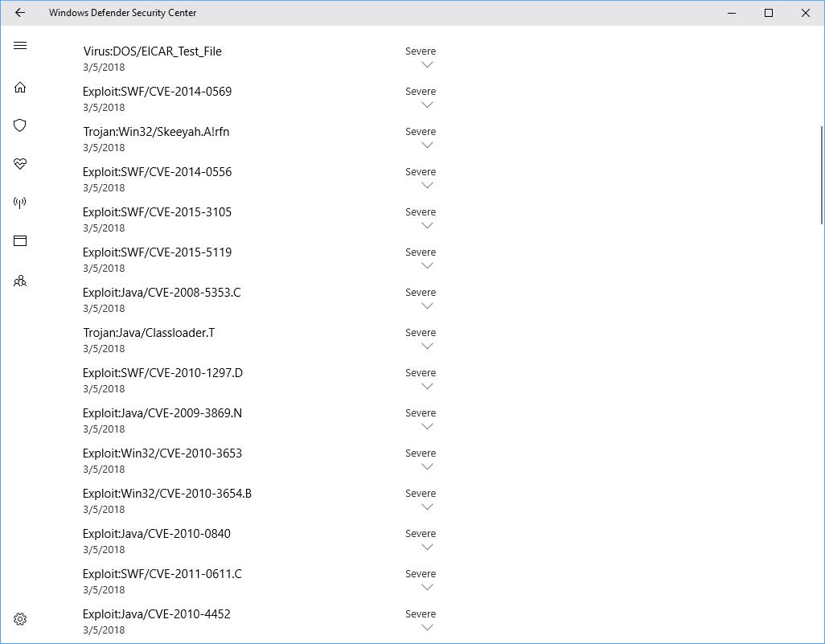The image size is (825, 644).
Task: Expand chevron for Exploit:Java/CVE-2010-0840
Action: (x=427, y=548)
